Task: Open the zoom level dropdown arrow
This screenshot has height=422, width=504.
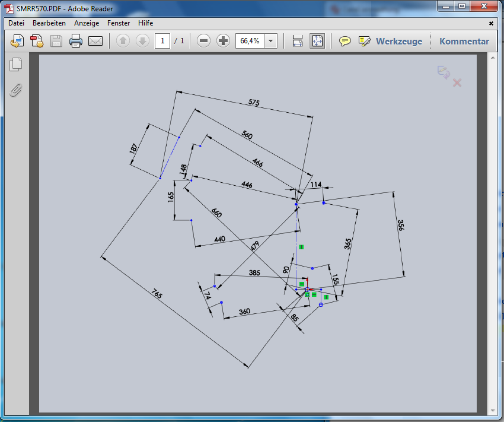Action: (x=270, y=41)
